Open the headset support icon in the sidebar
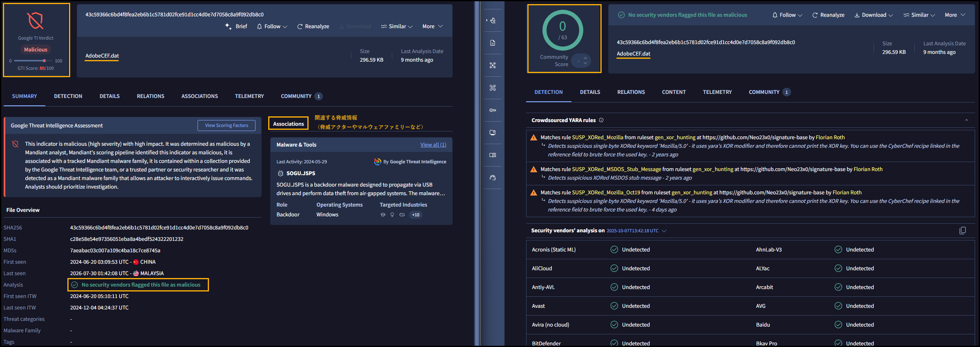The height and width of the screenshot is (347, 980). [x=493, y=178]
